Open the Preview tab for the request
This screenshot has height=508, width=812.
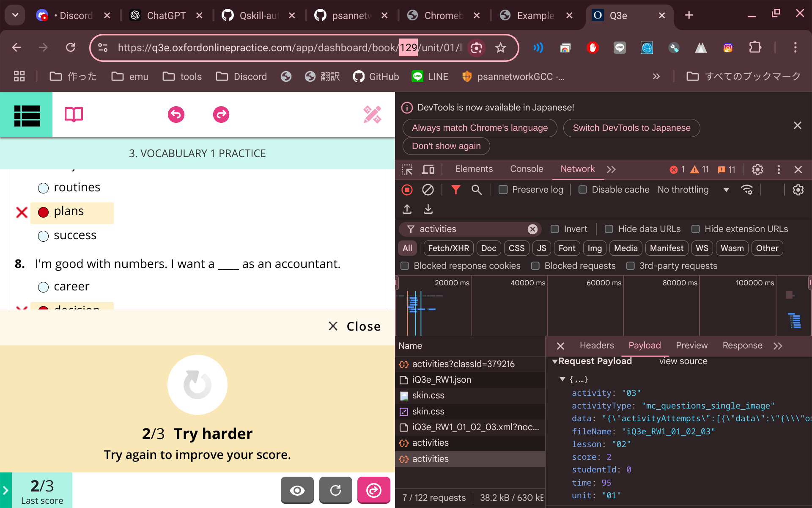click(x=691, y=345)
